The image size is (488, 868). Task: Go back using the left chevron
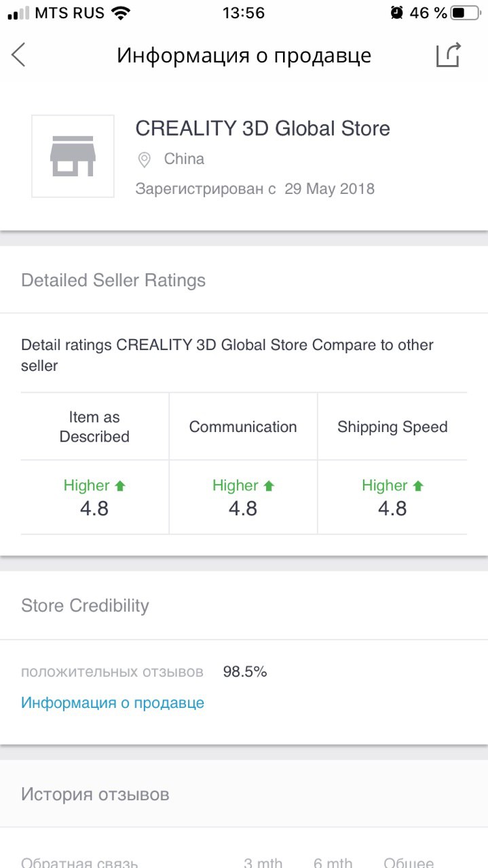pos(18,55)
